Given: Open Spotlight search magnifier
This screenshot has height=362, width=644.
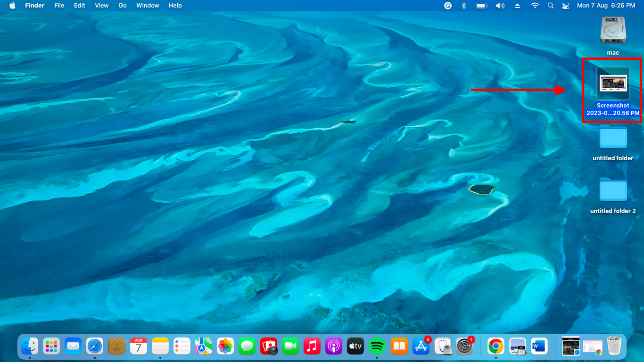Looking at the screenshot, I should [x=551, y=5].
